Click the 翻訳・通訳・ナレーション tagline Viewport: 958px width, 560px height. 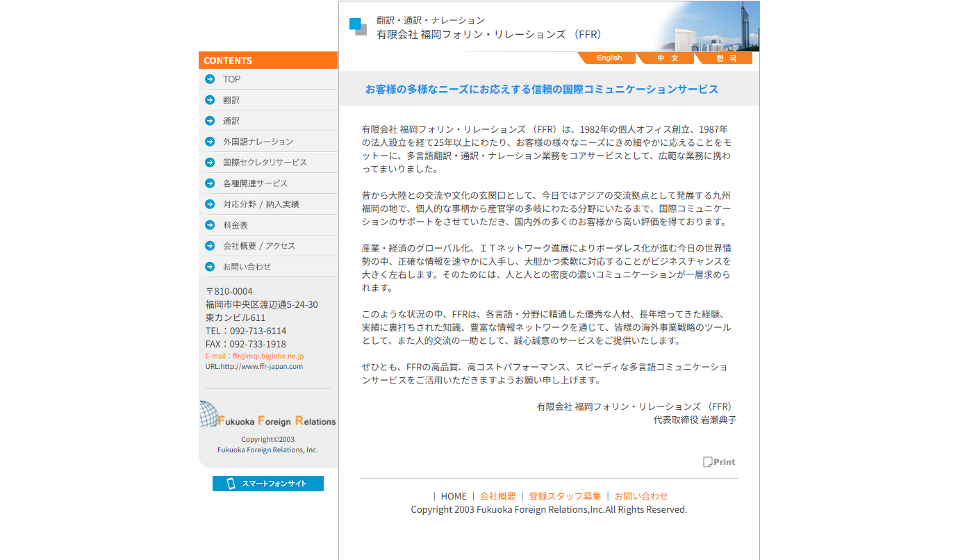click(x=431, y=20)
